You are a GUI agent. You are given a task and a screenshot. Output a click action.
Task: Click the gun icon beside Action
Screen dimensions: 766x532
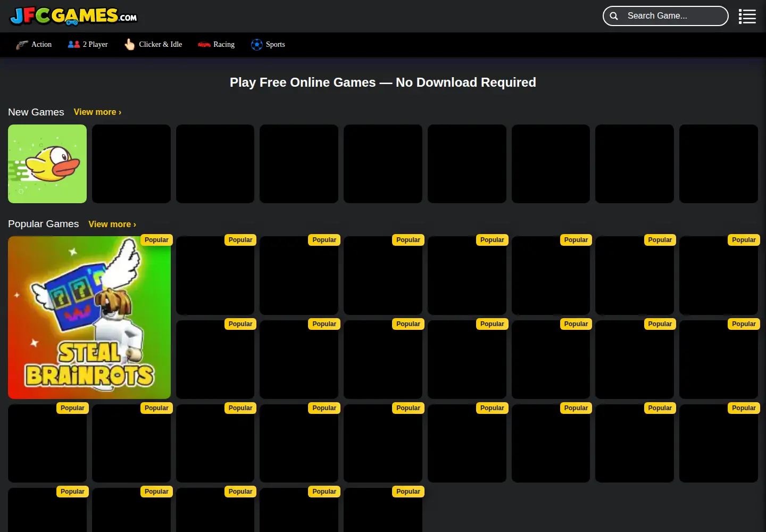[x=22, y=45]
